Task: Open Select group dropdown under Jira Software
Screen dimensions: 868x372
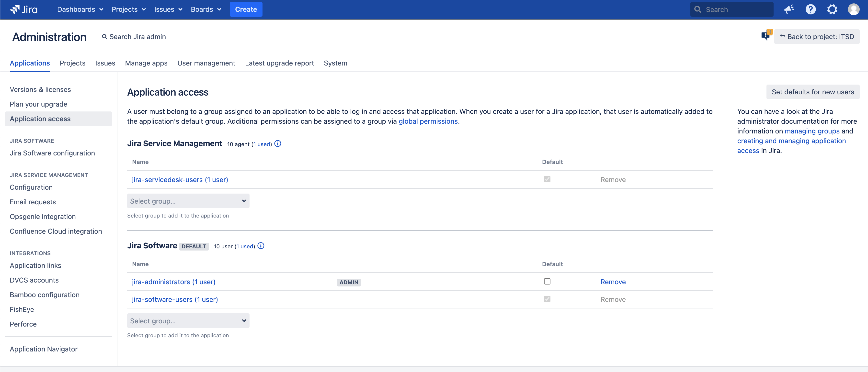Action: point(188,321)
